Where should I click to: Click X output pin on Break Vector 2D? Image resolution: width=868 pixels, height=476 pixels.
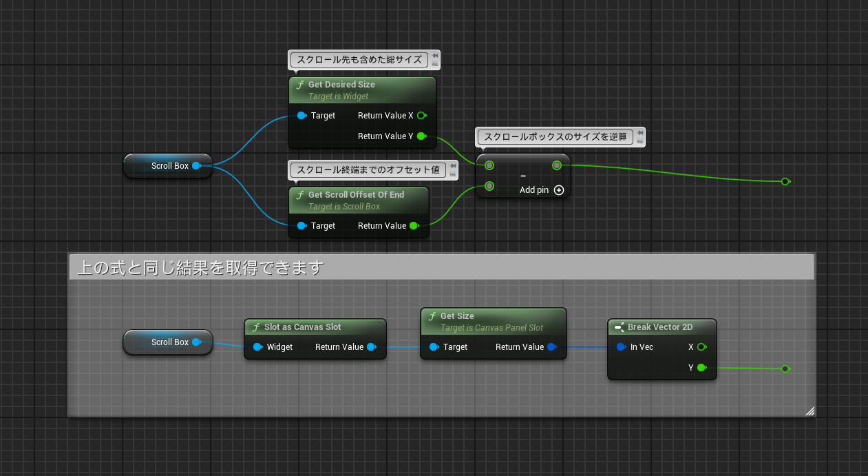701,347
